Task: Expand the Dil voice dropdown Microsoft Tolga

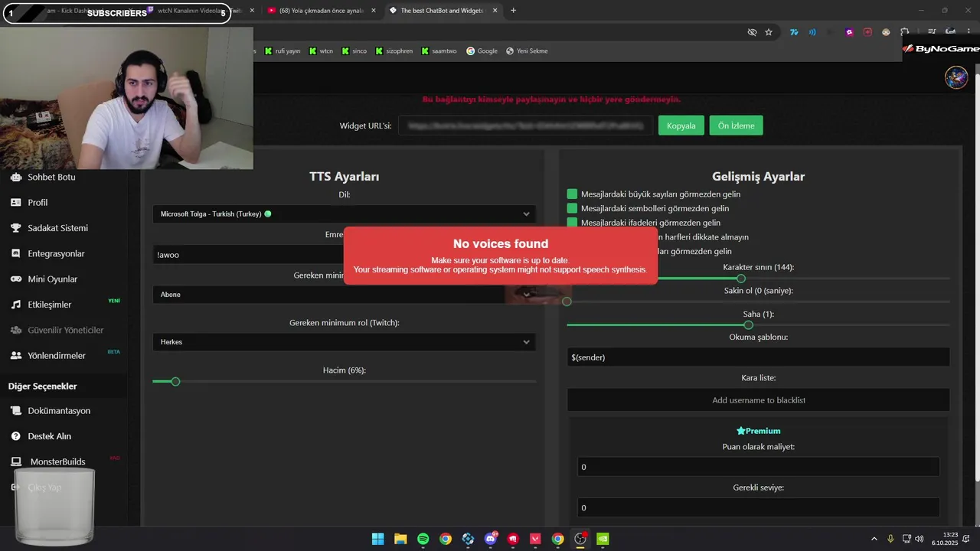Action: point(344,214)
